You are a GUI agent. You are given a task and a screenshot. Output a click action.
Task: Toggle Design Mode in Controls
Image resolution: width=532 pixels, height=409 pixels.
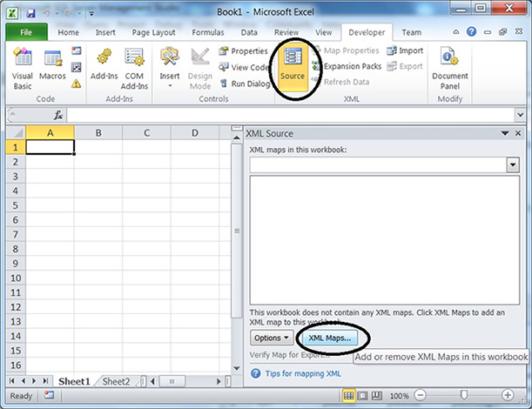pyautogui.click(x=199, y=67)
